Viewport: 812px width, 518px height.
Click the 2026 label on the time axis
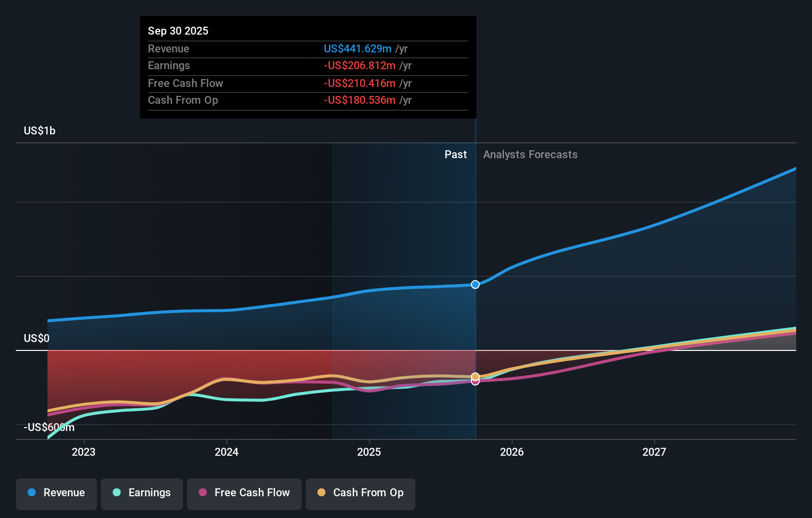point(513,451)
